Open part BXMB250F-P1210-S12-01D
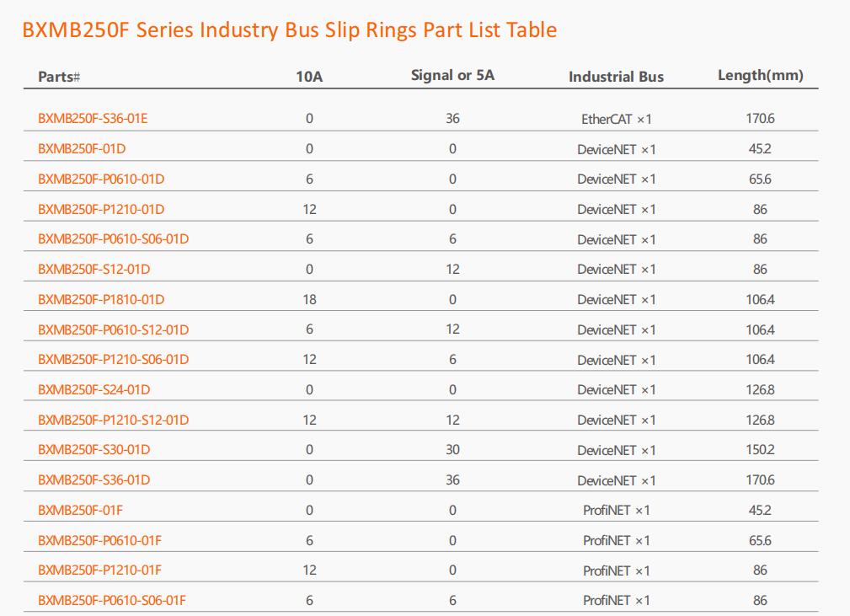The height and width of the screenshot is (616, 850). pos(113,420)
